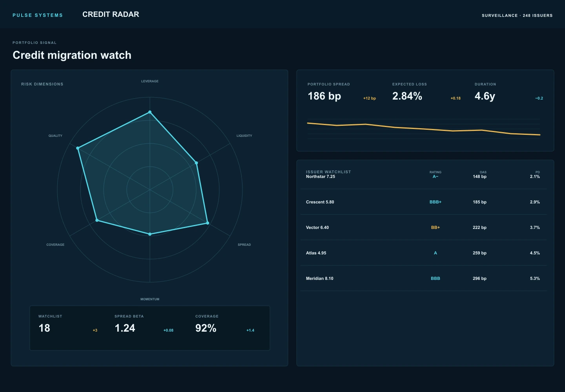Open the Vector 6.40 issuer row
Viewport: 565px width, 392px height.
423,227
